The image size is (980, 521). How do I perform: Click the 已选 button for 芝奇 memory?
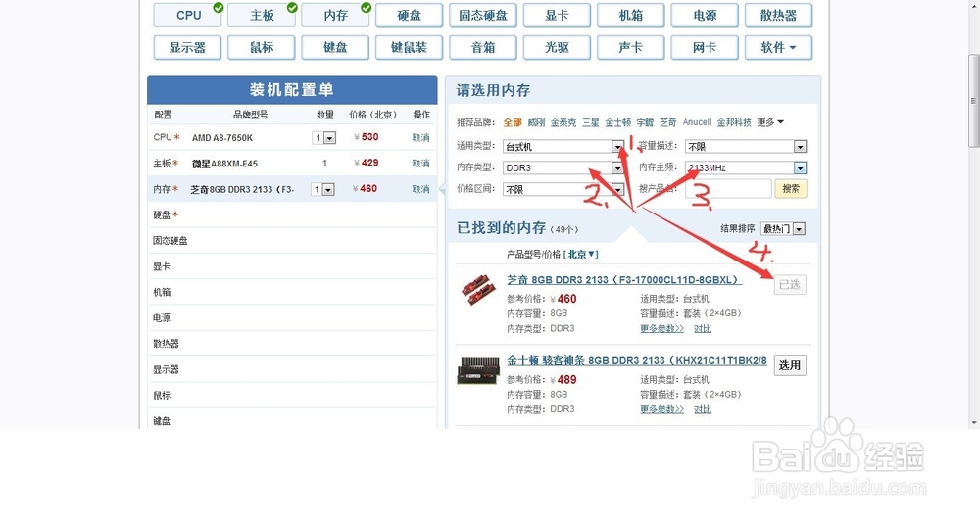coord(790,285)
